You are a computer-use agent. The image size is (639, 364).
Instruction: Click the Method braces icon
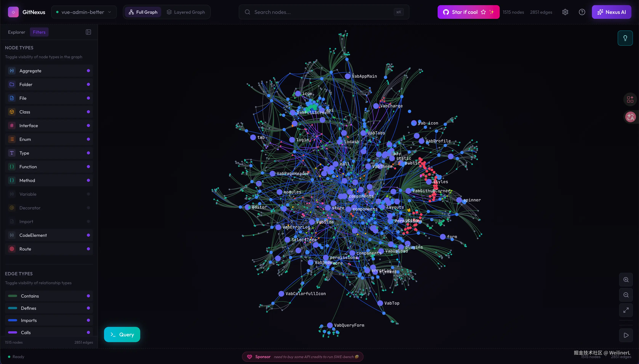pyautogui.click(x=12, y=180)
